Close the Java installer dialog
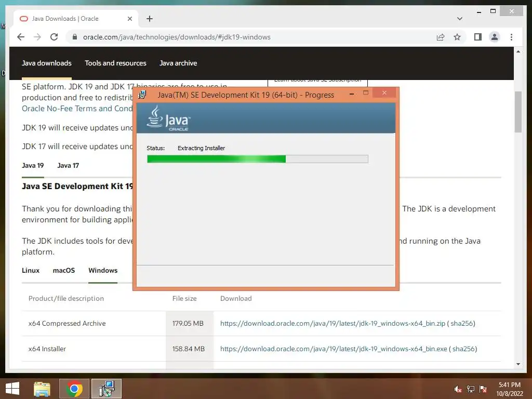The image size is (532, 399). click(384, 92)
